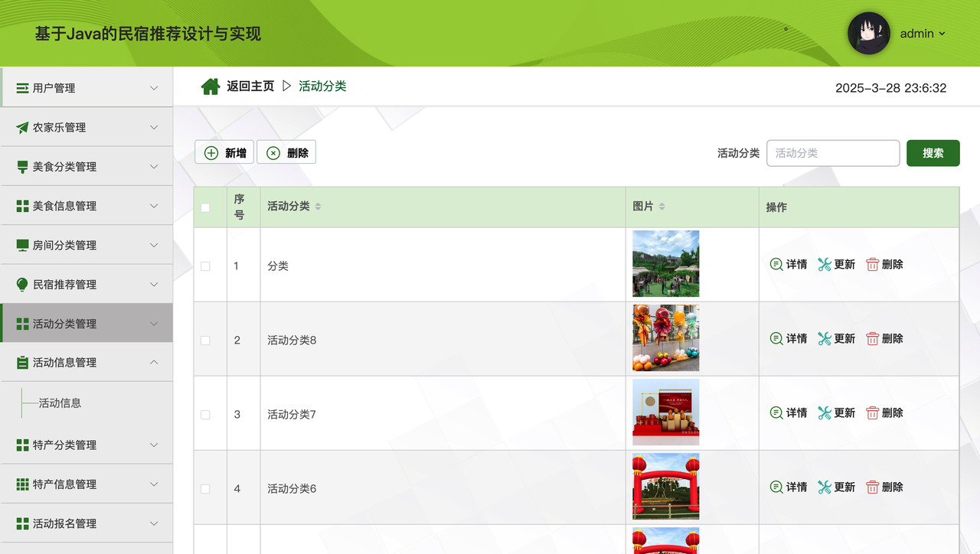Select 农家乐管理 menu label
Screen dimensions: 980x554
(x=59, y=128)
